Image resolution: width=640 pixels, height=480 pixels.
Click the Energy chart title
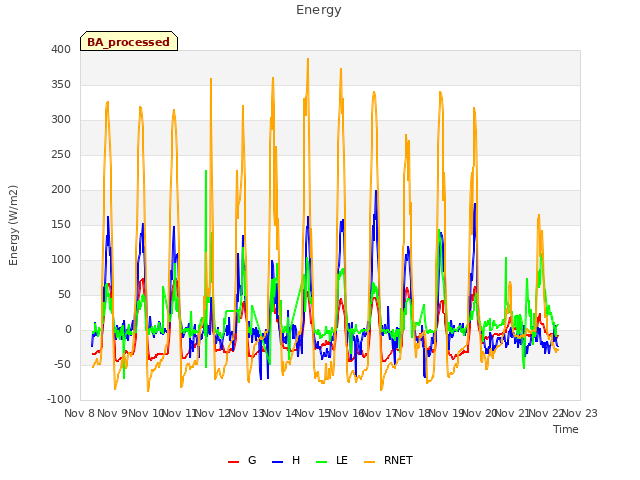pyautogui.click(x=319, y=10)
